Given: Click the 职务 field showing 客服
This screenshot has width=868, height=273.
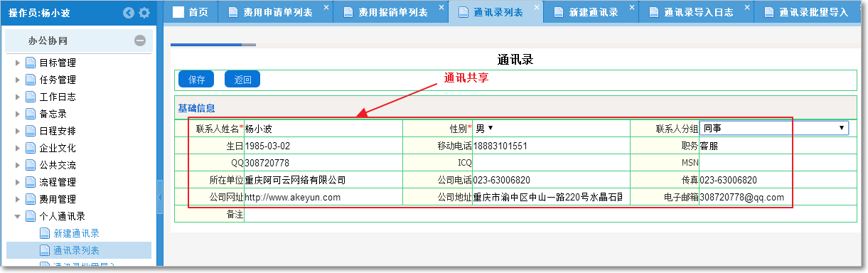Looking at the screenshot, I should point(778,146).
